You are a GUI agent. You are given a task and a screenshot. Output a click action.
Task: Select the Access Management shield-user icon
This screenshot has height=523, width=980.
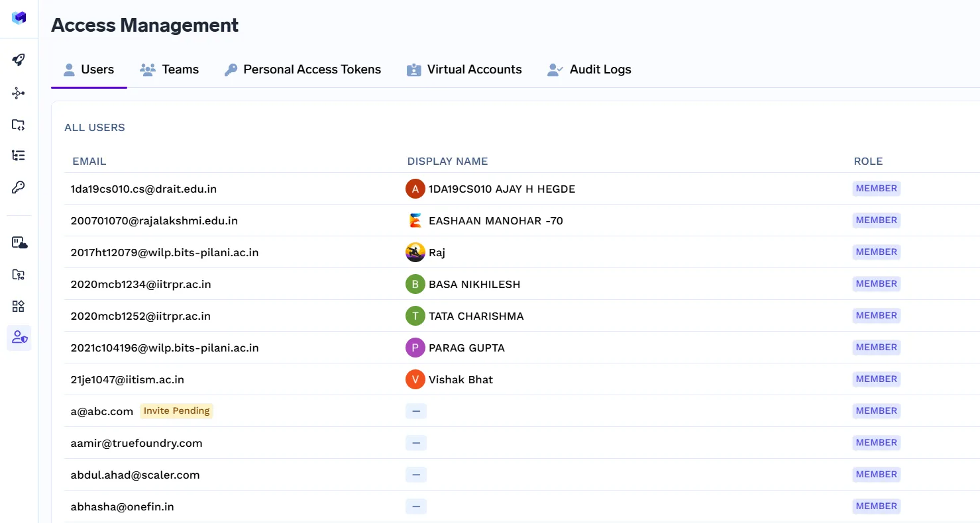point(19,338)
